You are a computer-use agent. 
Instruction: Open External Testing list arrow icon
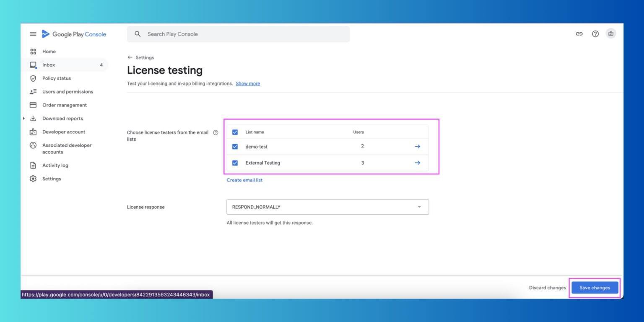417,163
